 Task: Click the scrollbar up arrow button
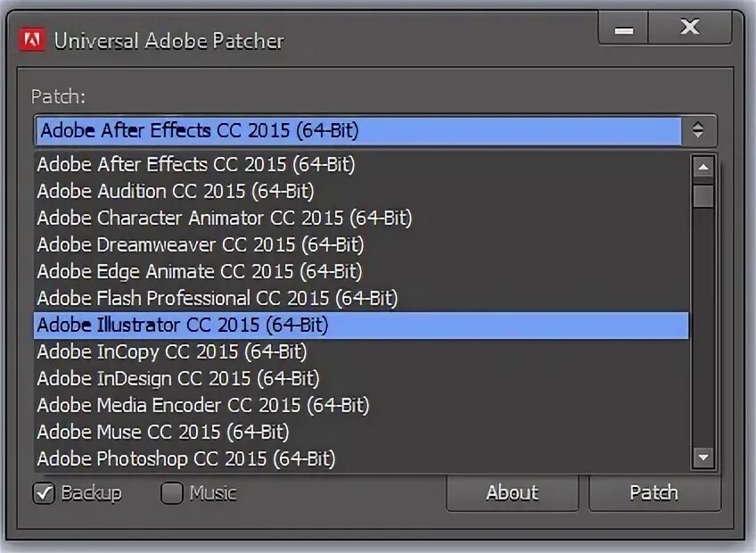(703, 168)
